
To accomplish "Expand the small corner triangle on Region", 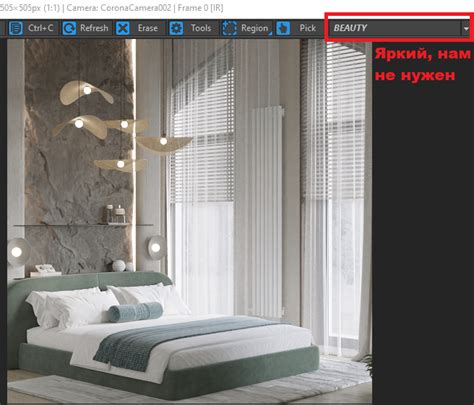I will [x=270, y=33].
